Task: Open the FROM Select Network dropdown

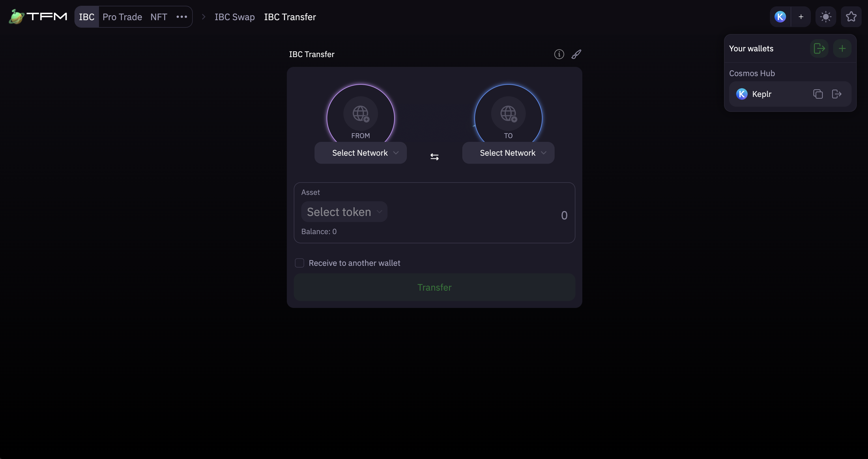Action: click(x=360, y=153)
